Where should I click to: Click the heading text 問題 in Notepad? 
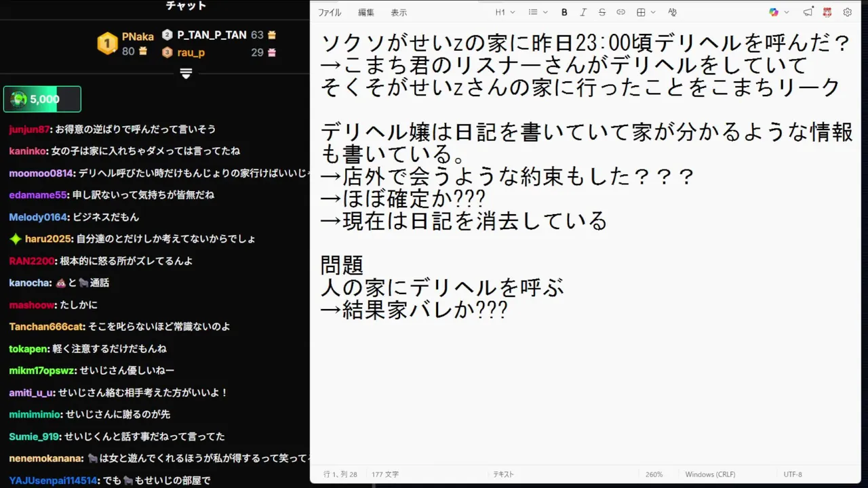(x=342, y=265)
